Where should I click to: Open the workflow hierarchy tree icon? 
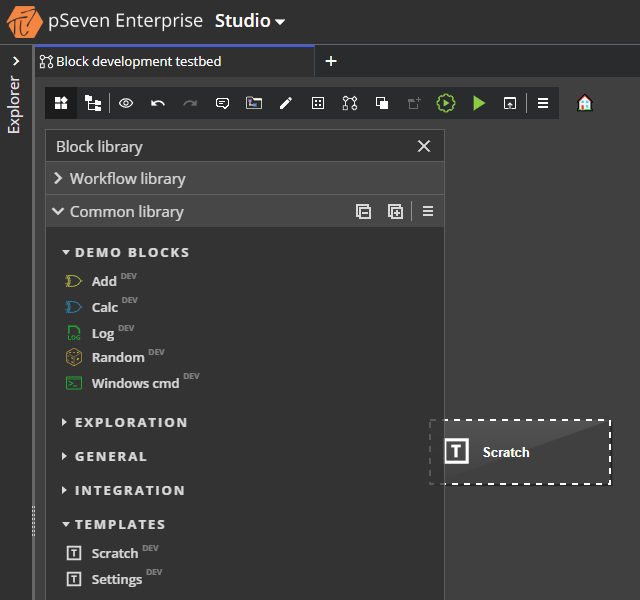click(x=93, y=103)
